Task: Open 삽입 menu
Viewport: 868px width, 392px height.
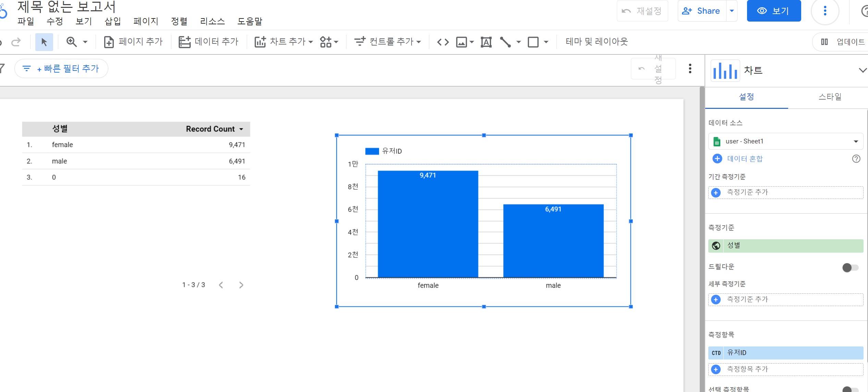Action: (113, 21)
